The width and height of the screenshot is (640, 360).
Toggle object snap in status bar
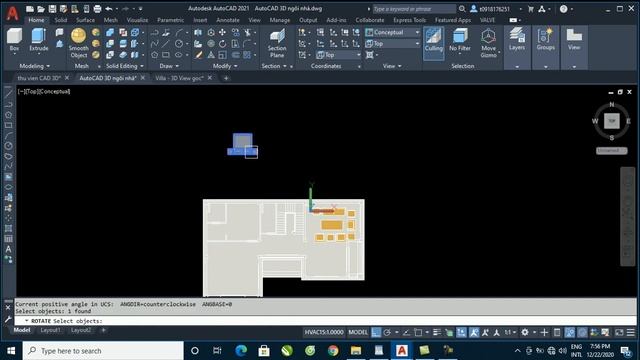418,332
